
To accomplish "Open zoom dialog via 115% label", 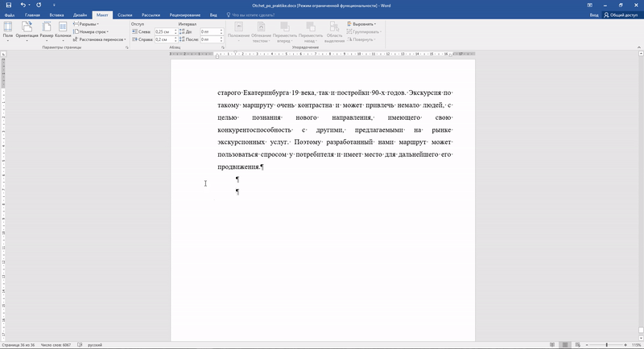I will pos(637,345).
